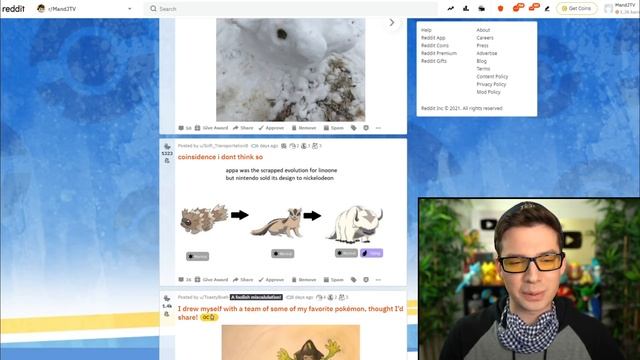
Task: Click the Mod Policy footer link
Action: click(x=489, y=92)
